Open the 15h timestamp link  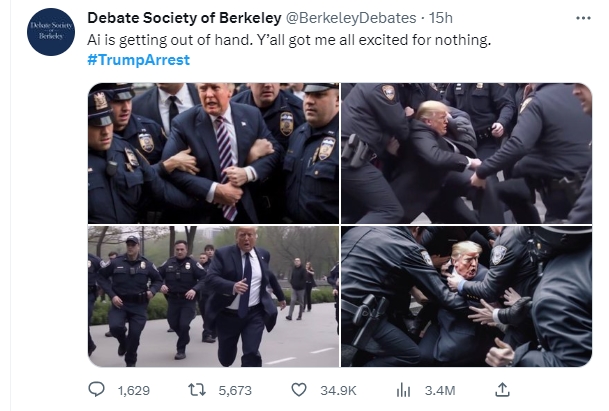tap(440, 18)
